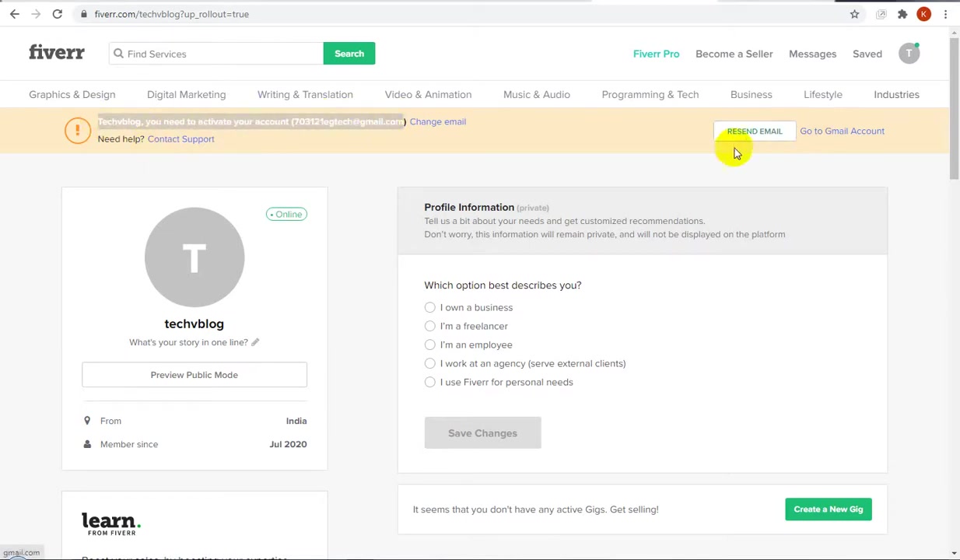The image size is (960, 560).
Task: Expand the Programming & Tech category
Action: (650, 94)
